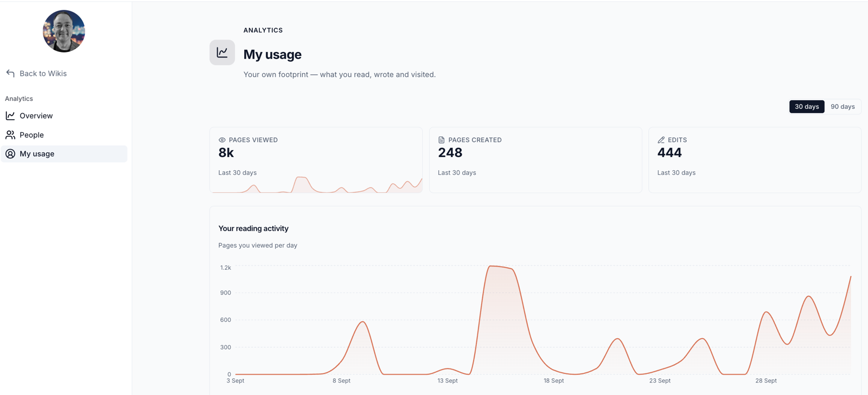Click the ANALYTICS breadcrumb label above heading

coord(263,30)
